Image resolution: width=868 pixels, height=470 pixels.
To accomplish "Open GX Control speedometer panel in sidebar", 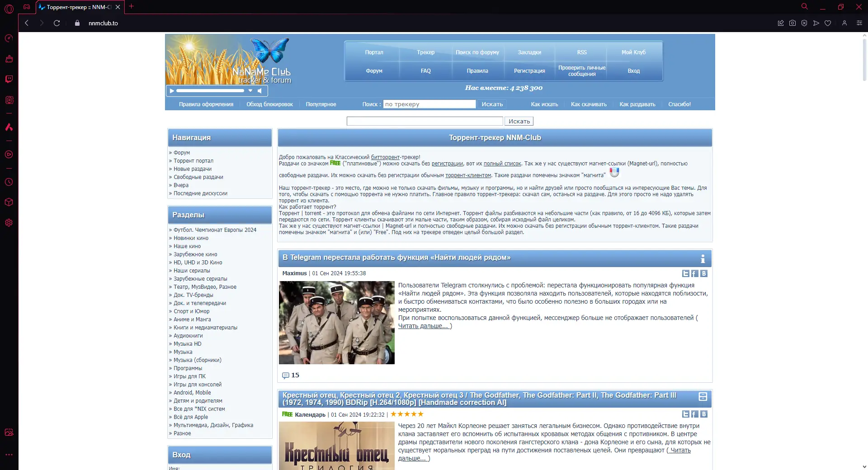I will point(9,38).
